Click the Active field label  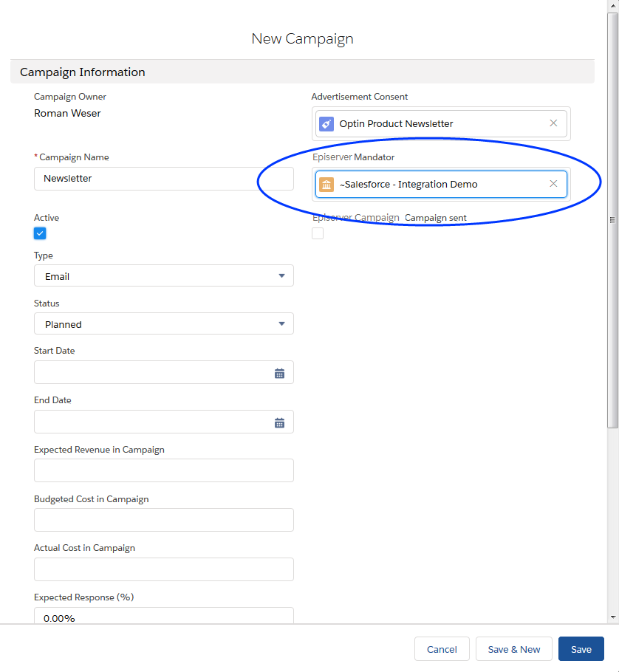coord(47,218)
